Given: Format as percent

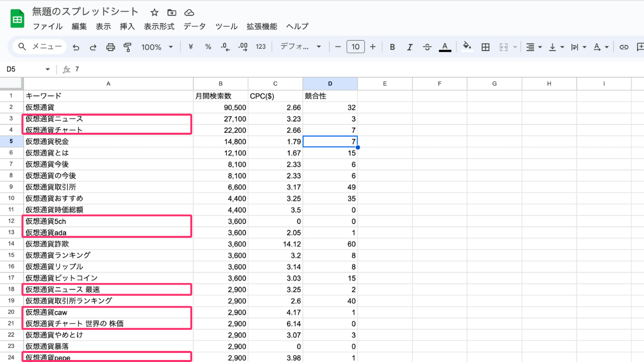Looking at the screenshot, I should pyautogui.click(x=208, y=47).
